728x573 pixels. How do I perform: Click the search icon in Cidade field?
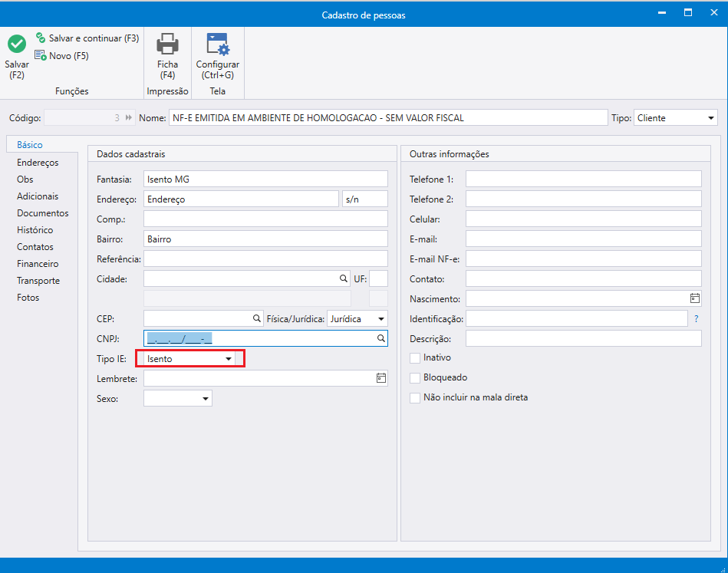[343, 278]
